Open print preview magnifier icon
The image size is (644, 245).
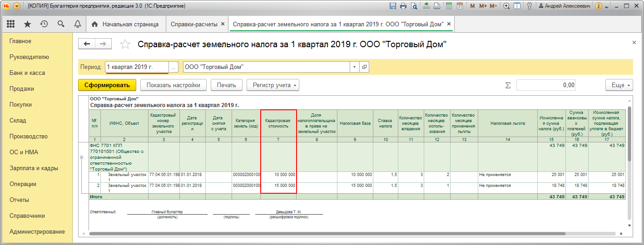point(414,6)
